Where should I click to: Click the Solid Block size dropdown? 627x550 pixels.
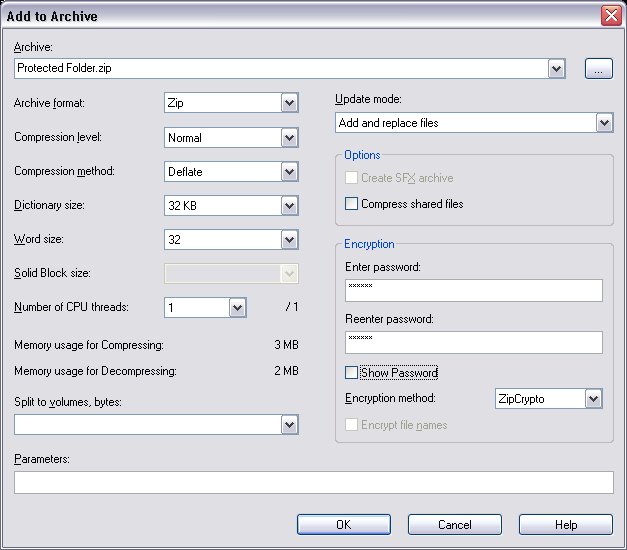pyautogui.click(x=231, y=274)
